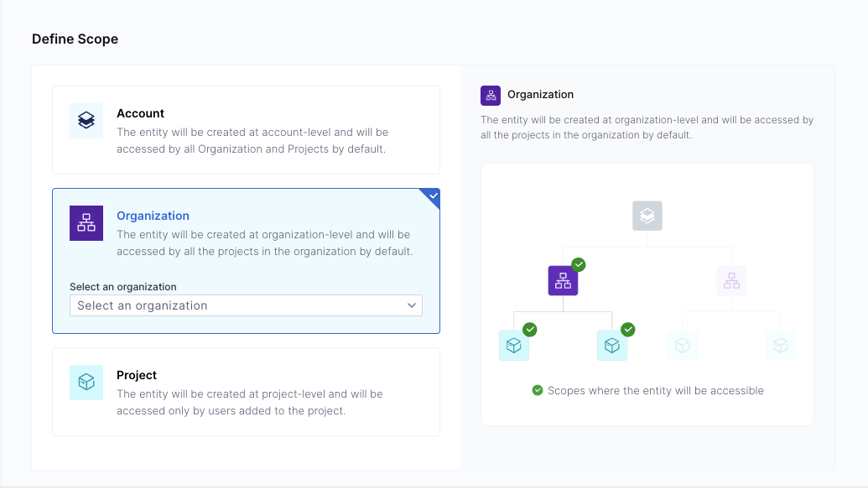Click the Project cube icon in card
This screenshot has width=868, height=490.
coord(86,382)
